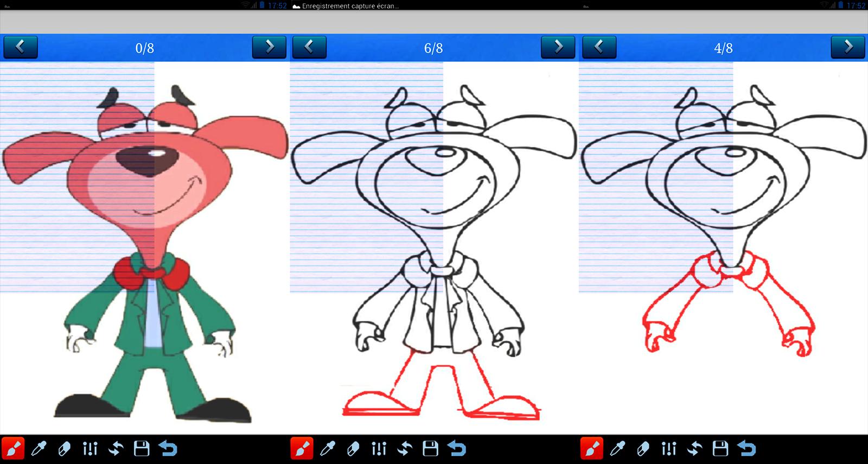Save the drawing in 6/8 panel

(430, 449)
